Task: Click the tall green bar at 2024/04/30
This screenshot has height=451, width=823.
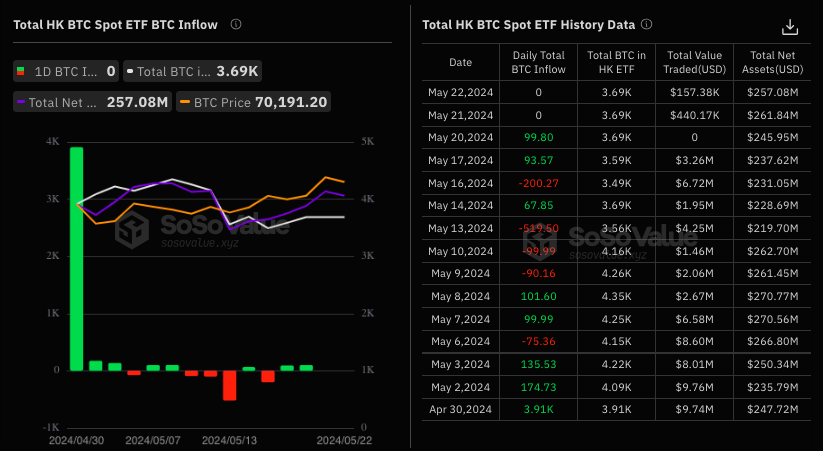Action: pos(76,258)
